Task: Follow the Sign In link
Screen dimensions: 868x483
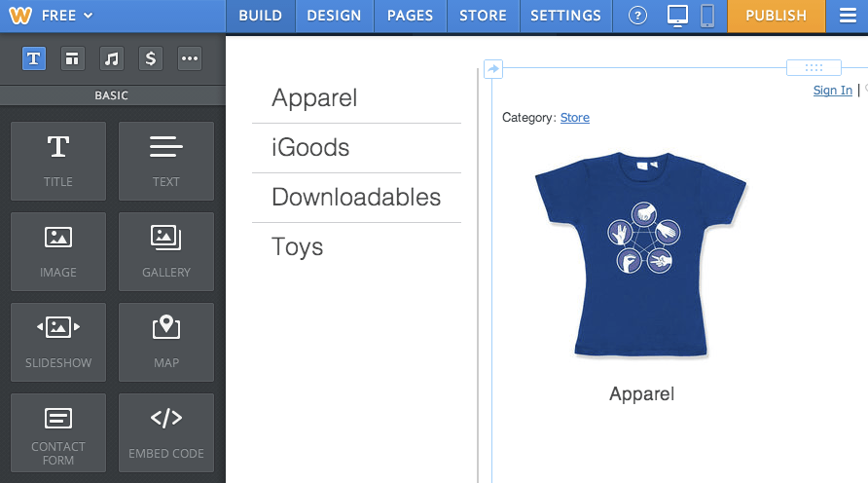Action: pos(833,91)
